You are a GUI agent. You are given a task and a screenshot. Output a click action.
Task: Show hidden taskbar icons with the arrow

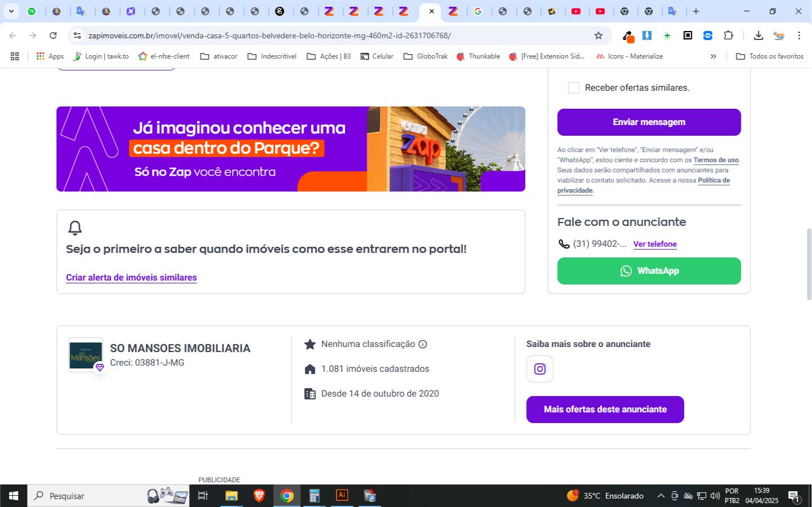[x=661, y=496]
